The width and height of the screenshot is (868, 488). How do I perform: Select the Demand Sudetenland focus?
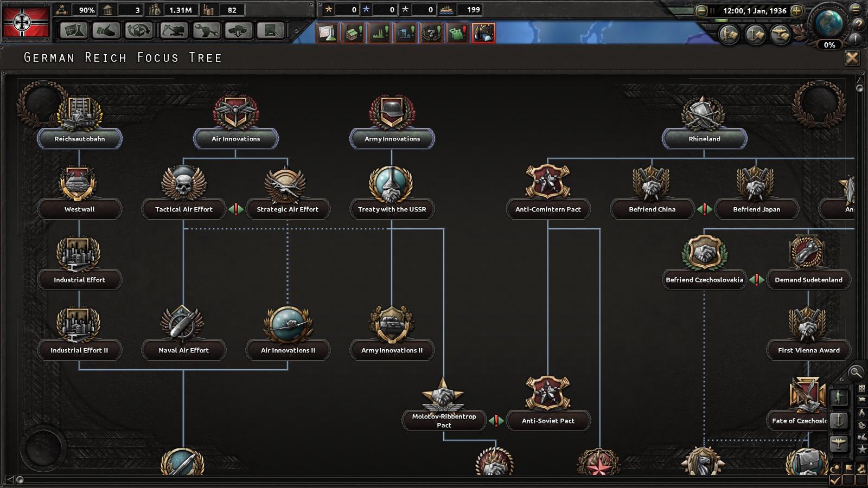[x=809, y=280]
